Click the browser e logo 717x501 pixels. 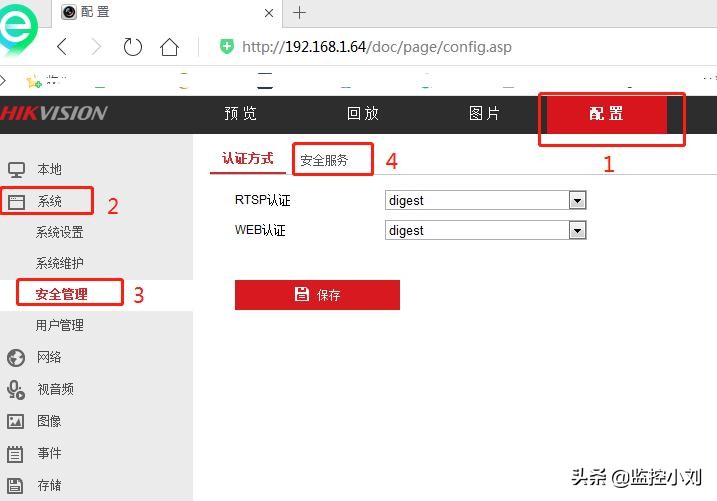click(17, 28)
